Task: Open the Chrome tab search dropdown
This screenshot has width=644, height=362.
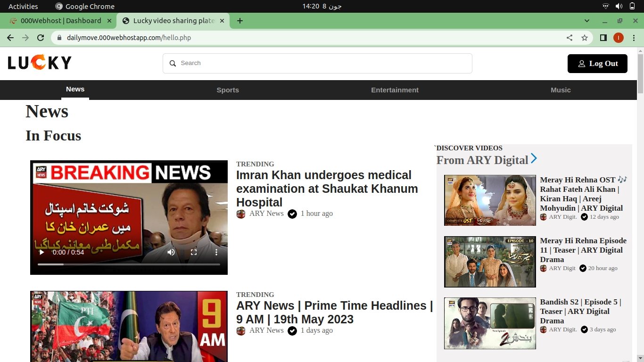Action: (x=587, y=21)
